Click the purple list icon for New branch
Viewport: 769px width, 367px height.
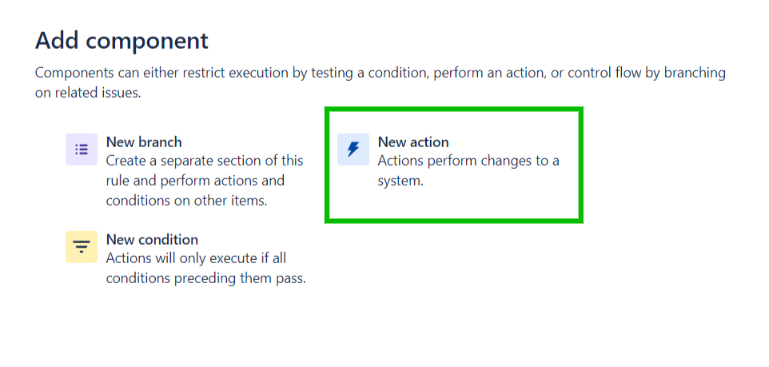tap(81, 149)
